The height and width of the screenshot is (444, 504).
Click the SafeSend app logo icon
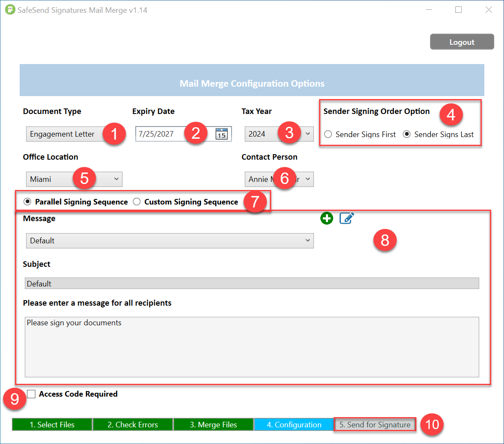(x=10, y=10)
